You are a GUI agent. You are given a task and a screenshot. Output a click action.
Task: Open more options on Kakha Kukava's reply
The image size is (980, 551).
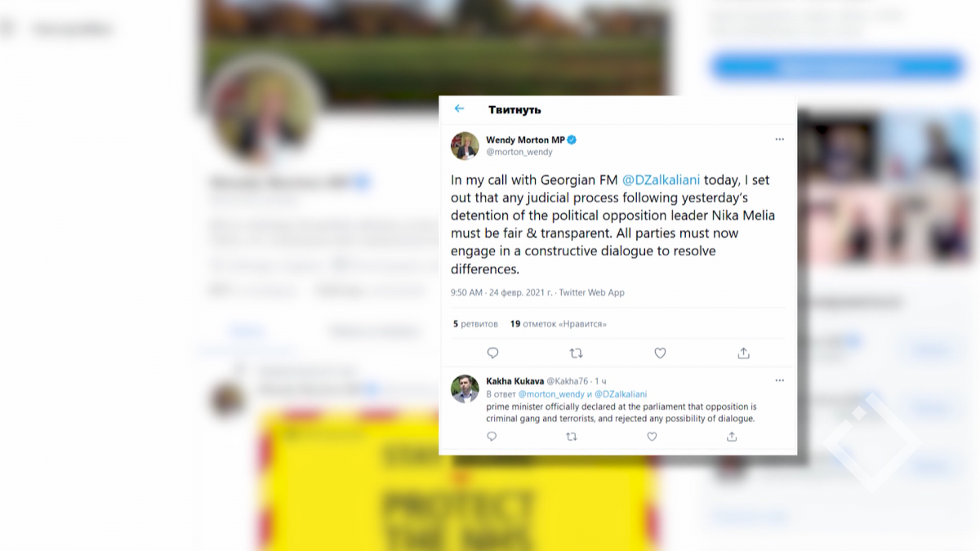779,380
